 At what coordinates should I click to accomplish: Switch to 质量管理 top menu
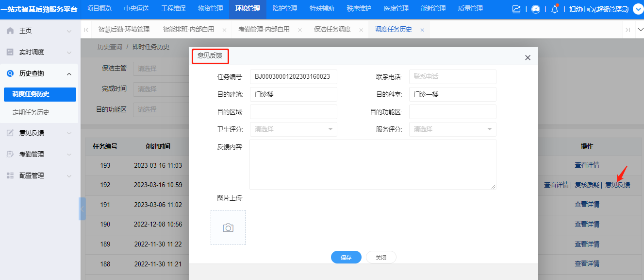(470, 8)
